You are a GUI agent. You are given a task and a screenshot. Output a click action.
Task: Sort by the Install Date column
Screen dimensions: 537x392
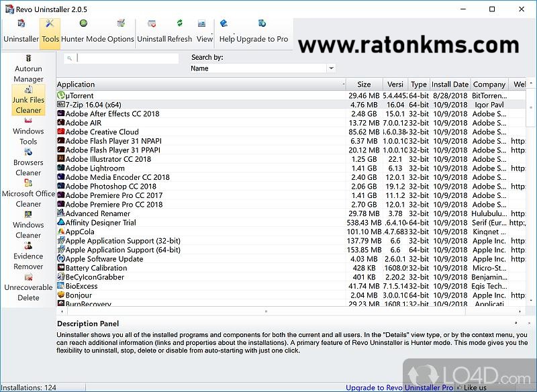[x=450, y=84]
